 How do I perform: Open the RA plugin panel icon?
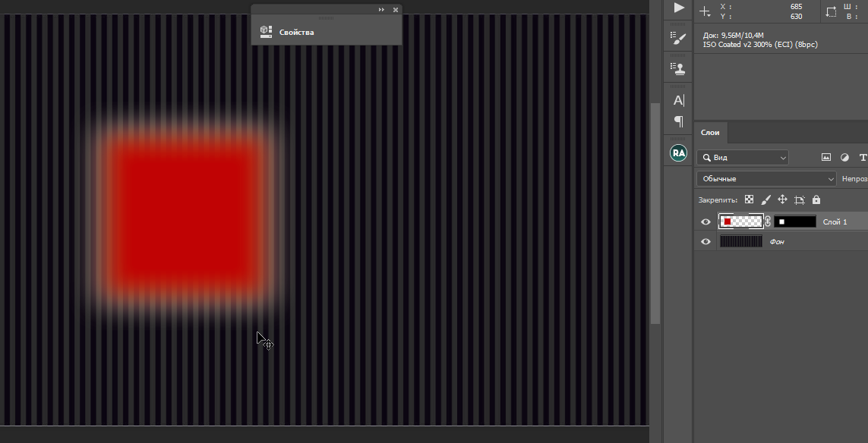[678, 152]
